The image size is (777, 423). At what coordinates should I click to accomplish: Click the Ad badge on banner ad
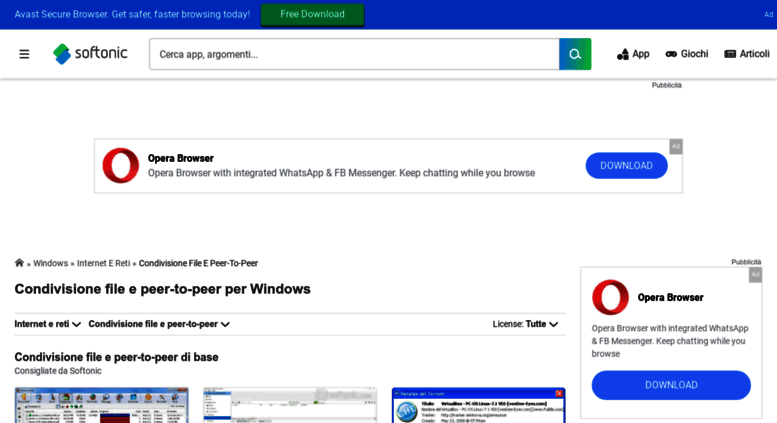click(x=675, y=146)
